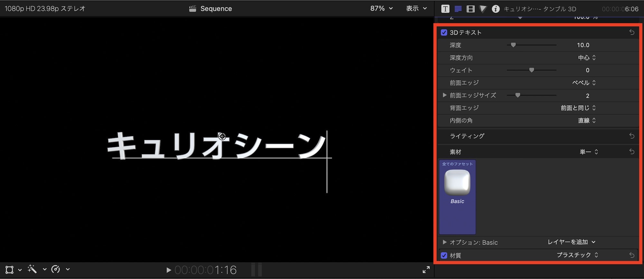
Task: Toggle the 材質 checkbox
Action: (444, 256)
